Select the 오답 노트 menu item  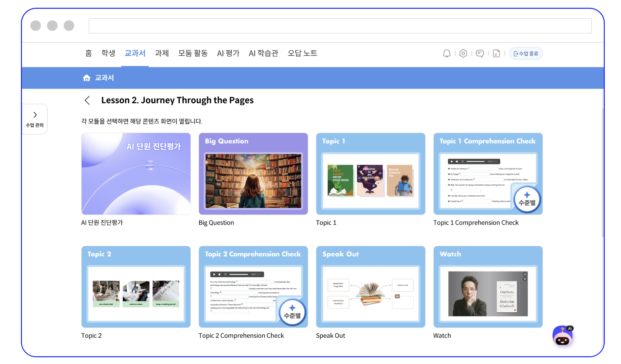[302, 53]
